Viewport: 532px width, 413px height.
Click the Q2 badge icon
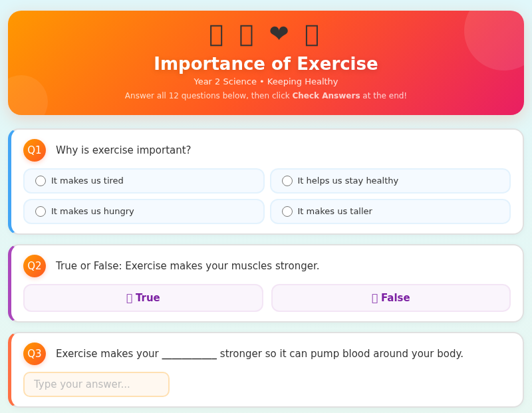click(x=35, y=265)
